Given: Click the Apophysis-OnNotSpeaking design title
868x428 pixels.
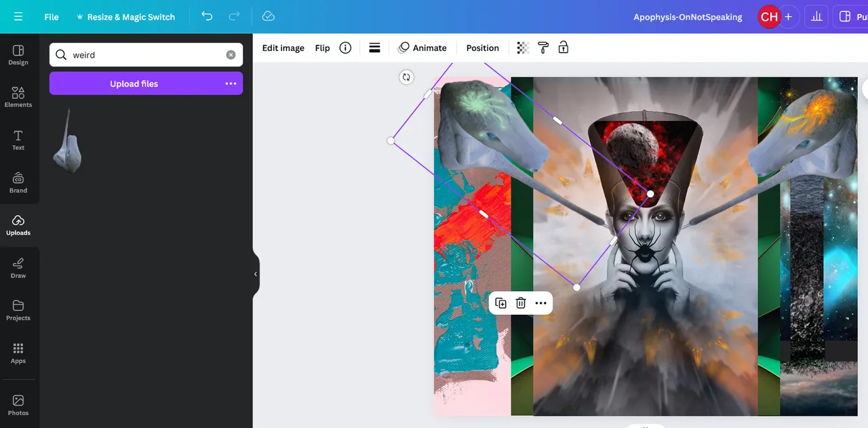Looking at the screenshot, I should [688, 17].
